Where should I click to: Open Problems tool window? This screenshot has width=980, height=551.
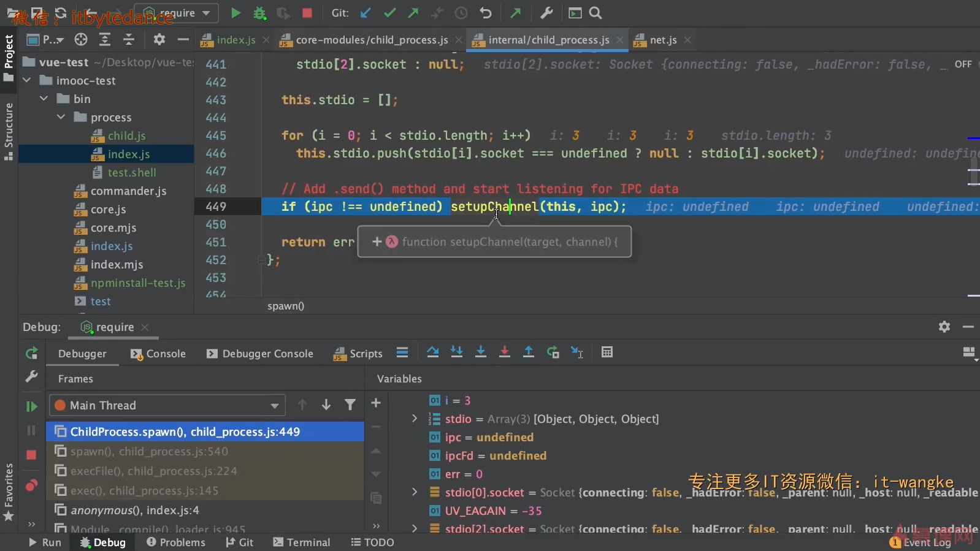176,542
